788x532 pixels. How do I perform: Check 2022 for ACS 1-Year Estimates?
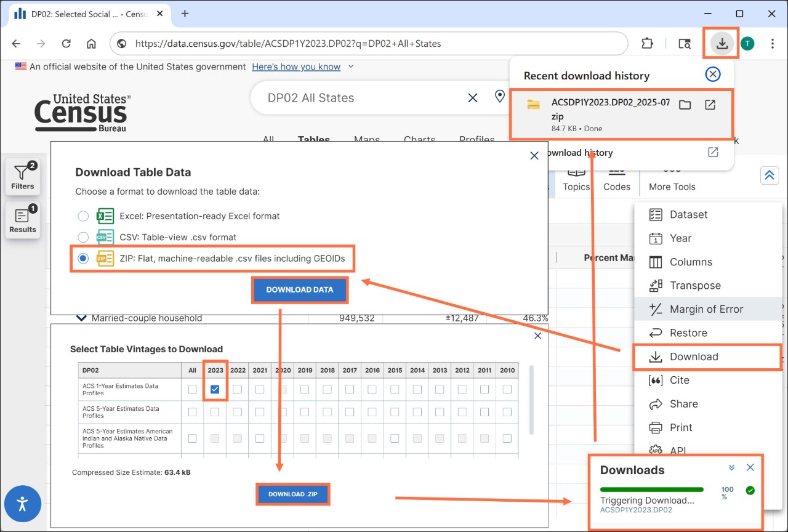point(238,389)
